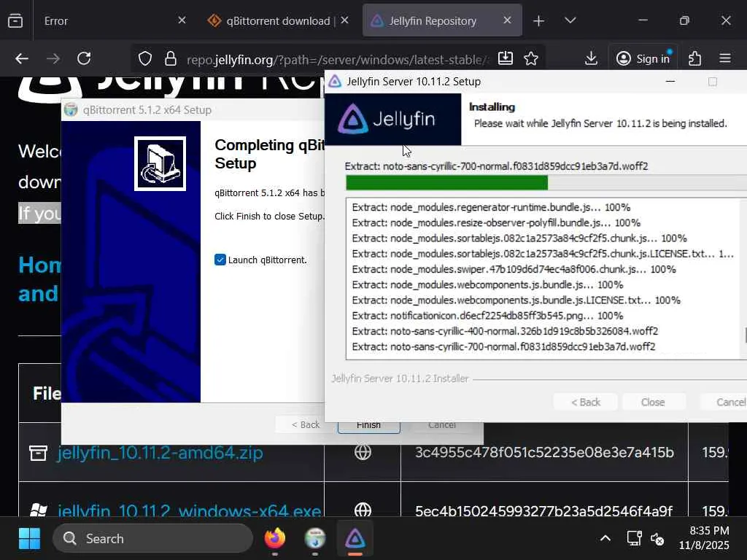Click the taskbar Search box
747x560 pixels.
pos(152,539)
